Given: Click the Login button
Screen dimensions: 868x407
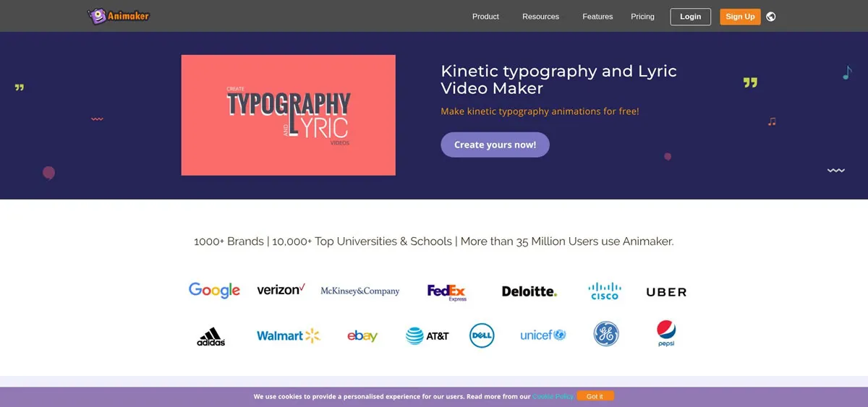Looking at the screenshot, I should point(691,17).
